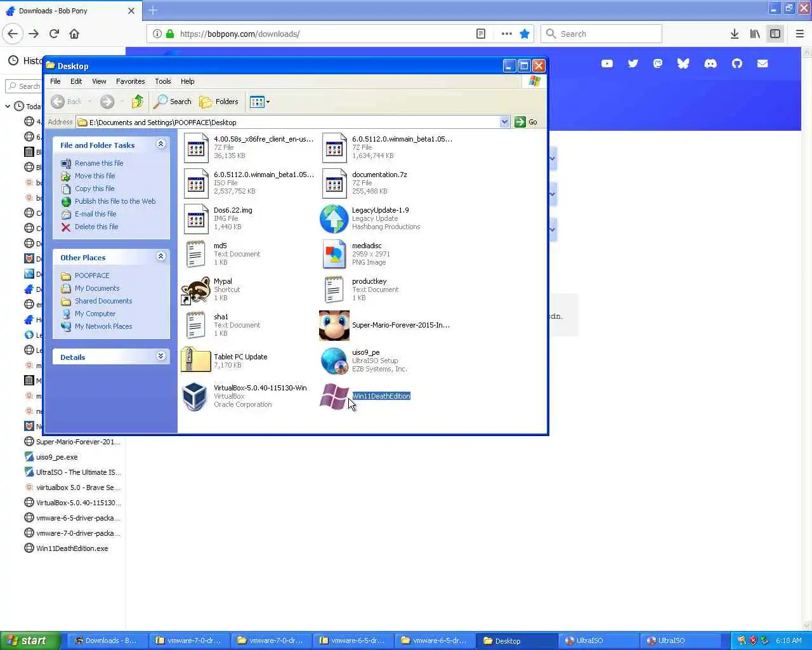Click the browser reload button

[54, 34]
